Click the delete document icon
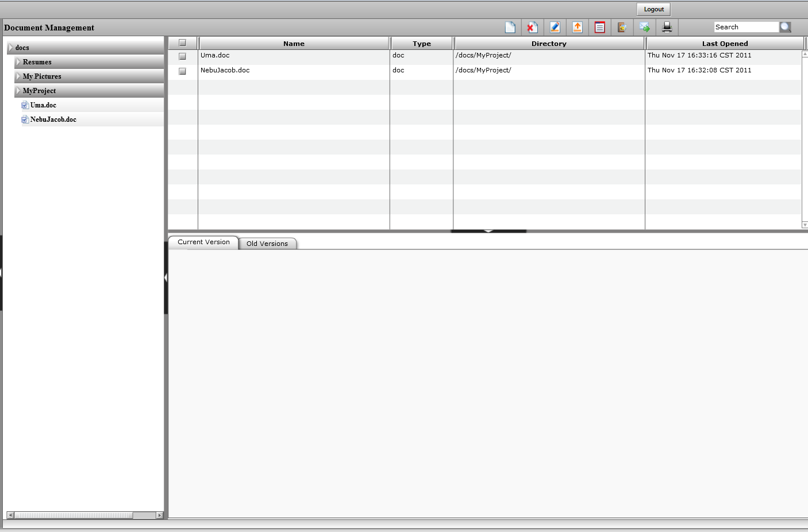The width and height of the screenshot is (808, 532). click(x=532, y=27)
